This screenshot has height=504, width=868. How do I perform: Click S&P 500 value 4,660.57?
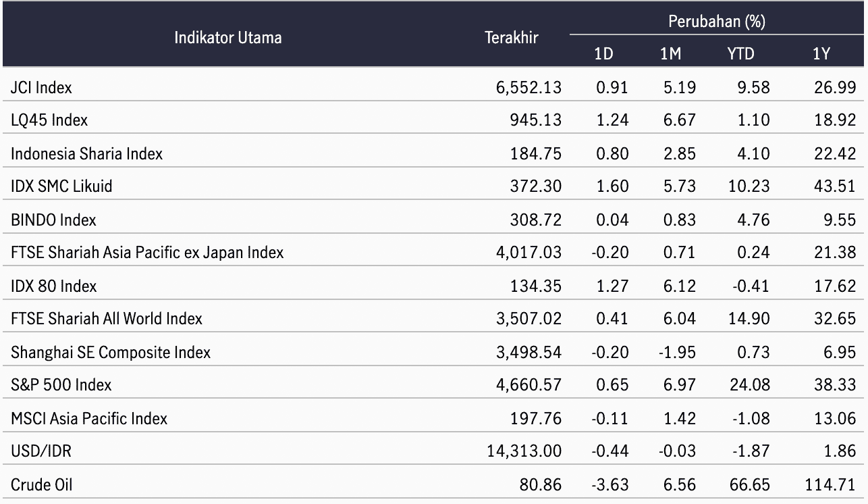(x=529, y=384)
